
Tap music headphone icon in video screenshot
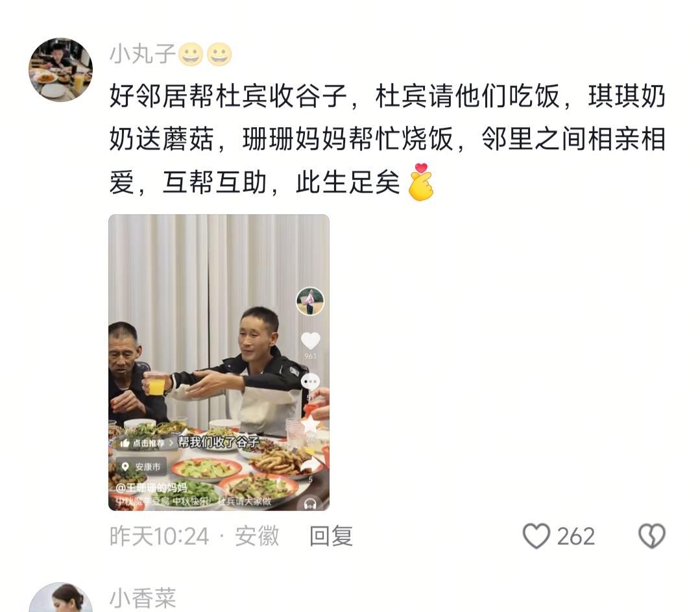coord(310,504)
